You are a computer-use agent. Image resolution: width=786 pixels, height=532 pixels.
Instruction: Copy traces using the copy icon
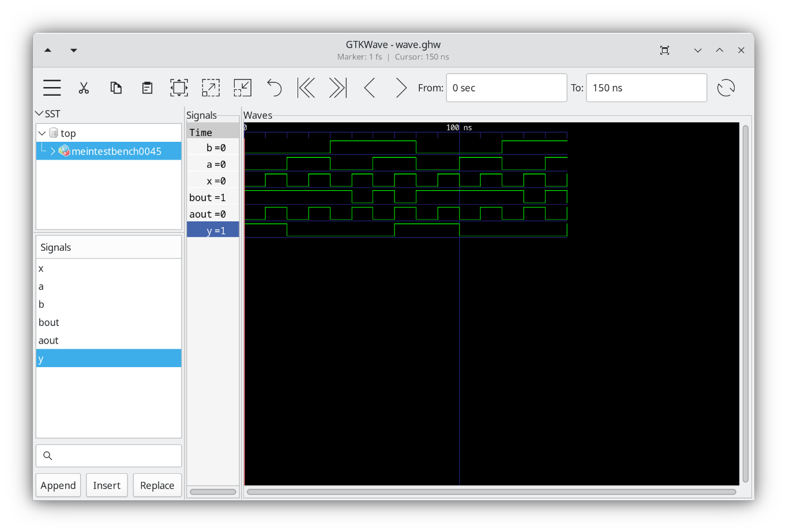(115, 88)
